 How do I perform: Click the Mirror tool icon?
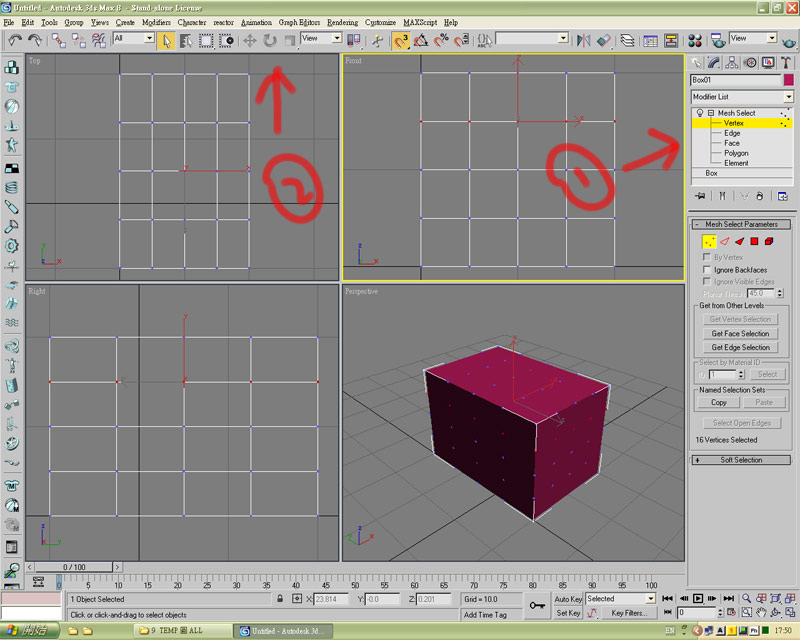[583, 40]
